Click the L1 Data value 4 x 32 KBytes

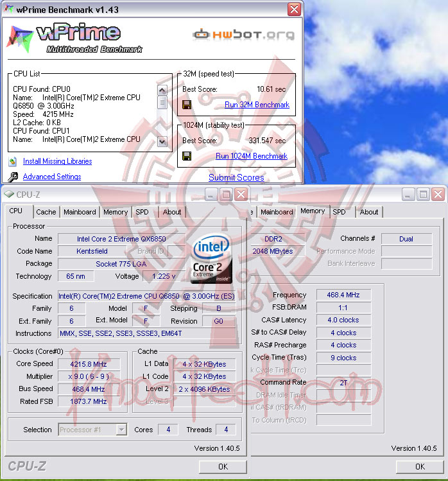tap(205, 364)
